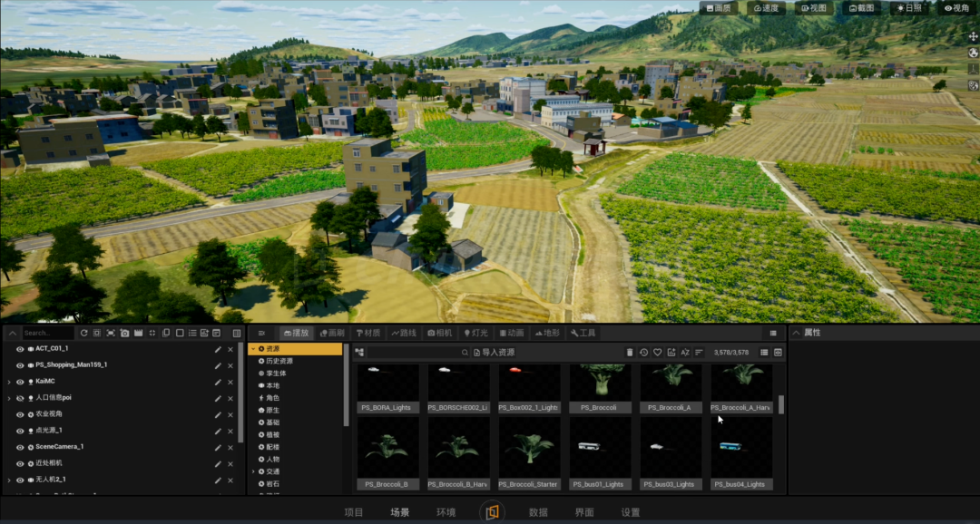Open the 画质 quality dropdown
This screenshot has width=980, height=524.
coord(719,8)
